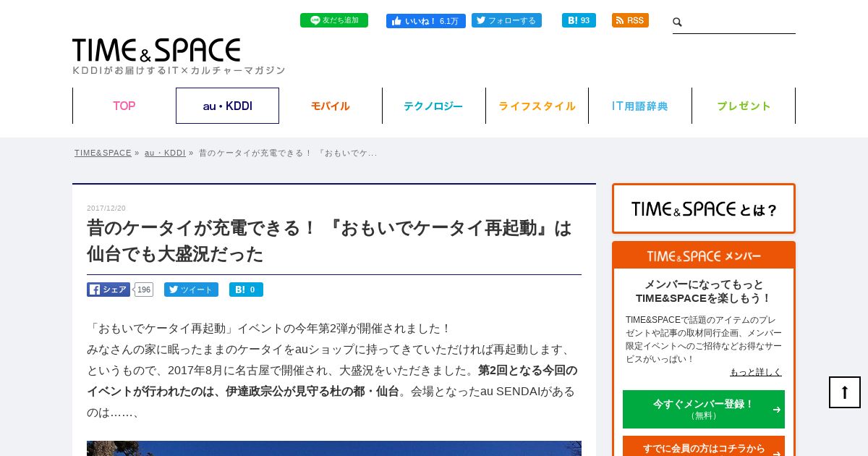Follow on Twitter using the header button
The height and width of the screenshot is (456, 868).
[x=506, y=20]
